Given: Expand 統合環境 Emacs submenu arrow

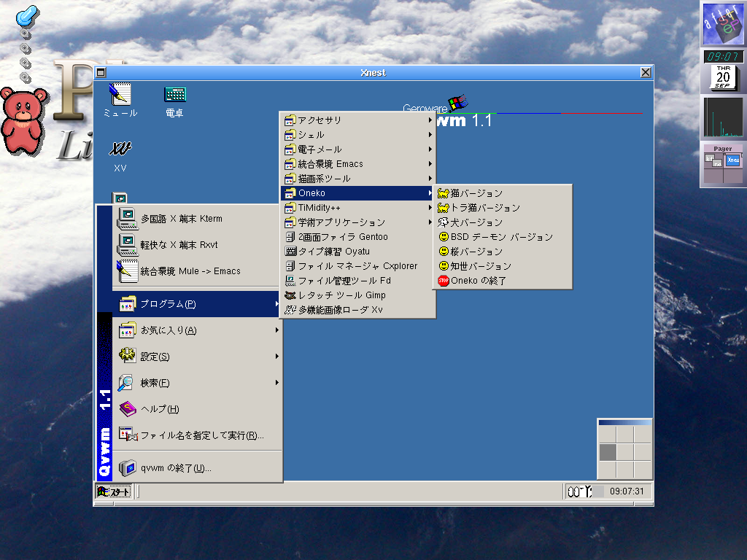Looking at the screenshot, I should (430, 164).
